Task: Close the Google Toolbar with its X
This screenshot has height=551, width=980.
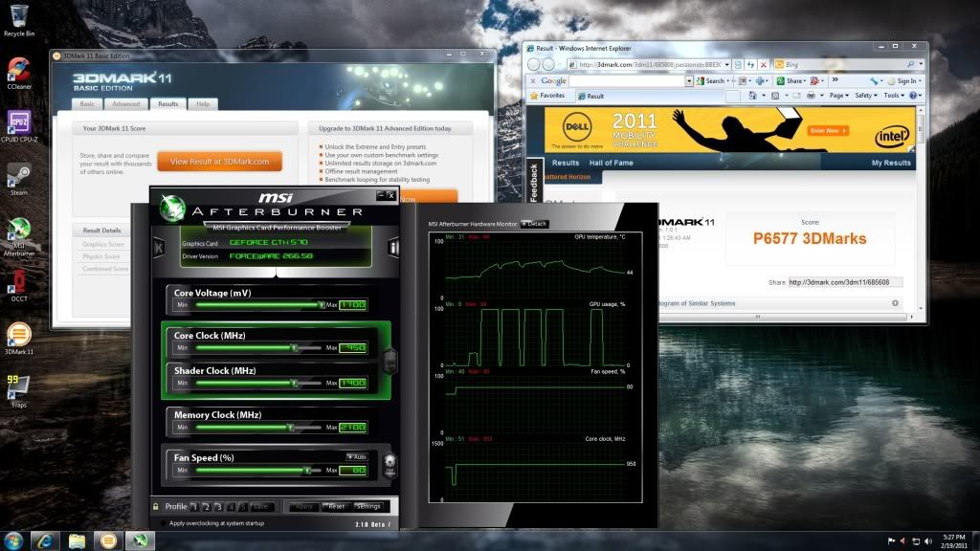Action: click(532, 80)
